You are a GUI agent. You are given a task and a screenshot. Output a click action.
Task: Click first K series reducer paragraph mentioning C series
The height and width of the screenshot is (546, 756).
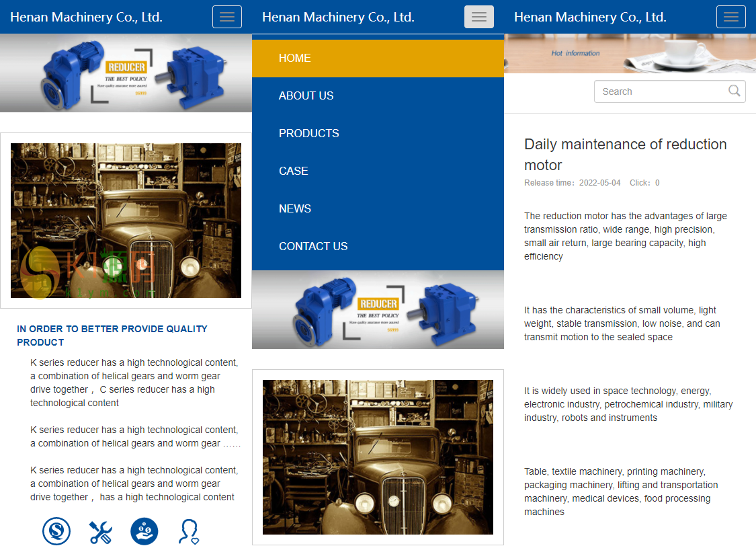pyautogui.click(x=134, y=383)
